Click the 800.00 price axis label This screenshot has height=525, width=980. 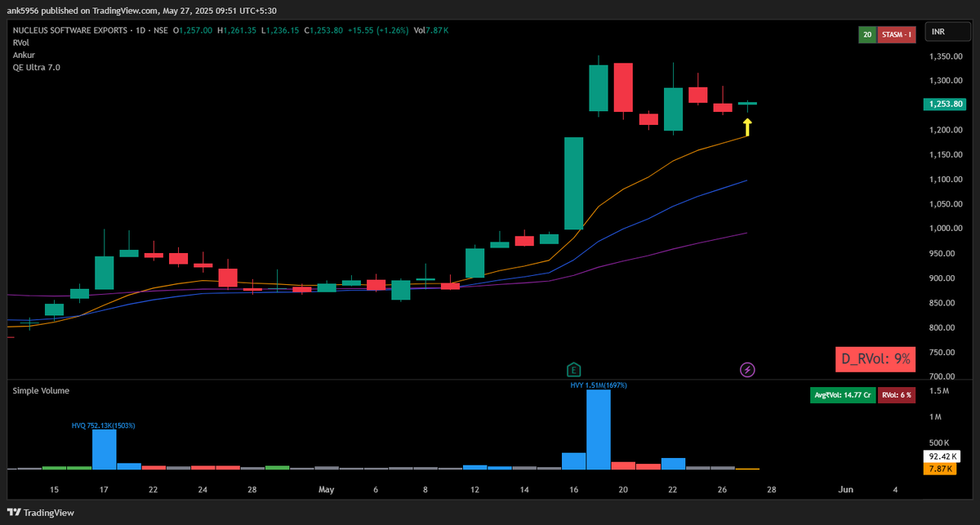[x=942, y=328]
